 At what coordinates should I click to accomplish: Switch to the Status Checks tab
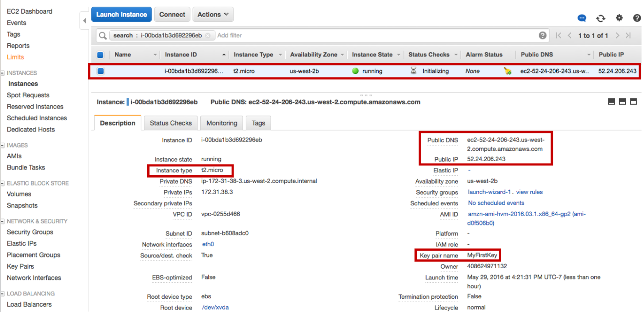point(171,123)
